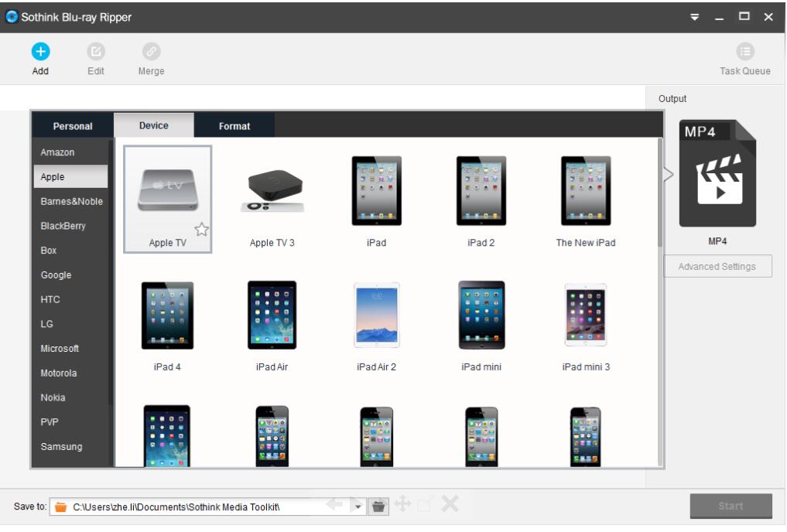Click the orange folder icon in Save to
787x532 pixels.
coord(60,507)
